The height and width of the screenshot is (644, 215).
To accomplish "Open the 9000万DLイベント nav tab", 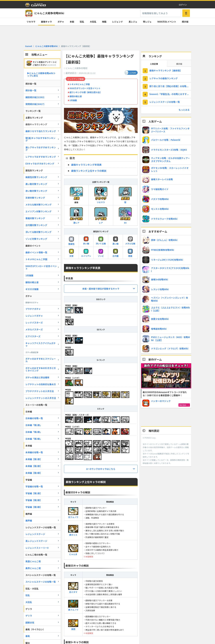I will pos(166,22).
